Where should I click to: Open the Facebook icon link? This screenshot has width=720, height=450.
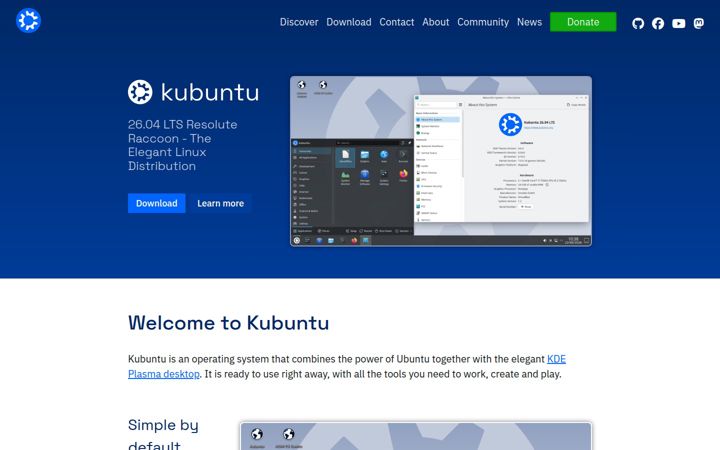658,23
